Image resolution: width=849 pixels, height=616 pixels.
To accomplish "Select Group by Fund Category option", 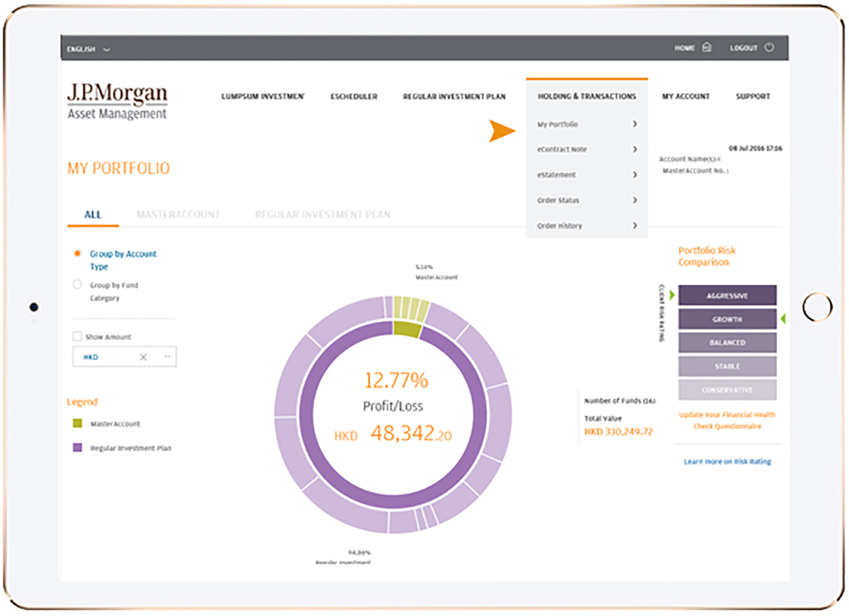I will [x=77, y=285].
